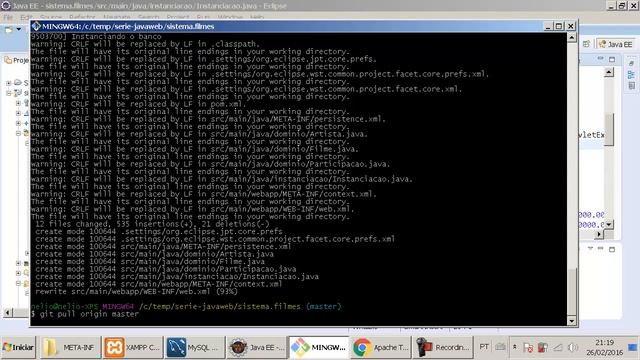Click the 'Instanciando o banco' line in terminal

click(116, 36)
